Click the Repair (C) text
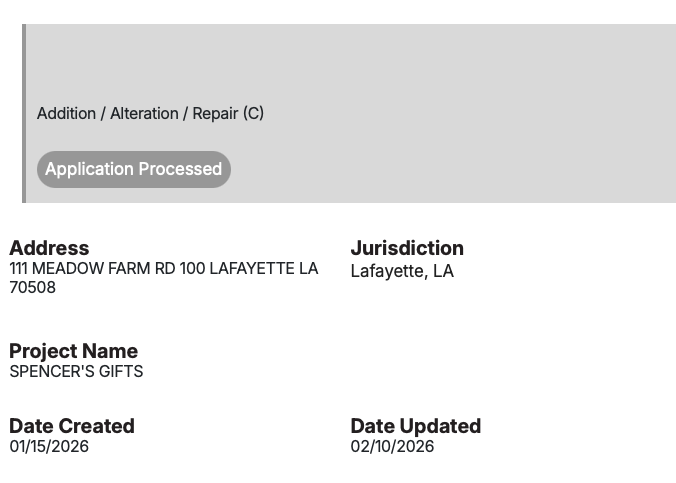 click(228, 114)
